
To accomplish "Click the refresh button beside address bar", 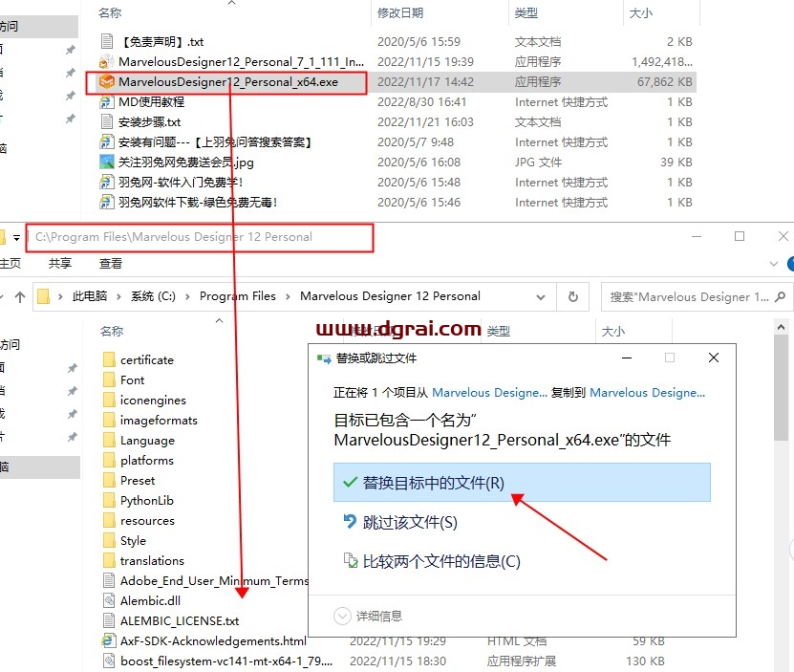I will [x=572, y=296].
